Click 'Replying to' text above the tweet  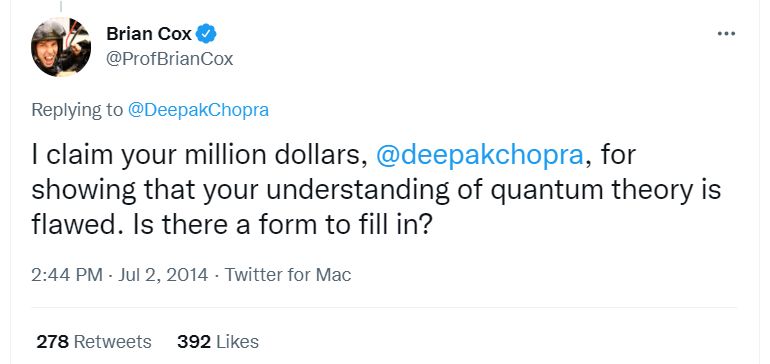pos(77,110)
